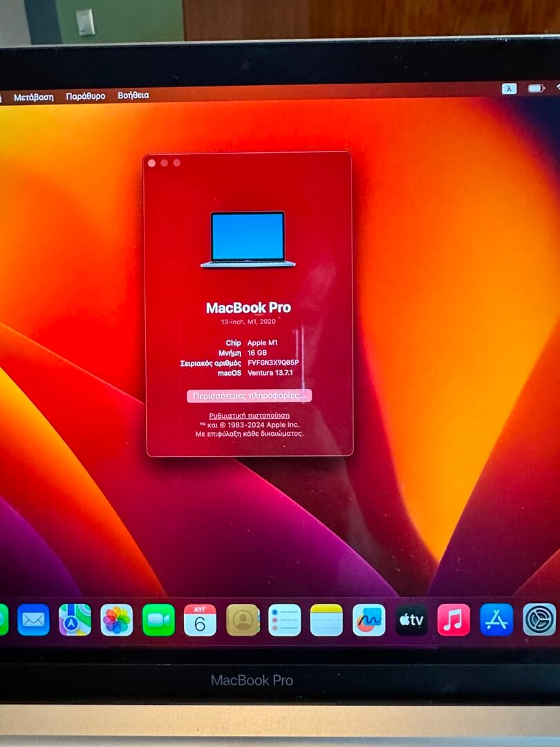Viewport: 560px width, 747px height.
Task: Launch Music from the Dock
Action: pyautogui.click(x=454, y=620)
